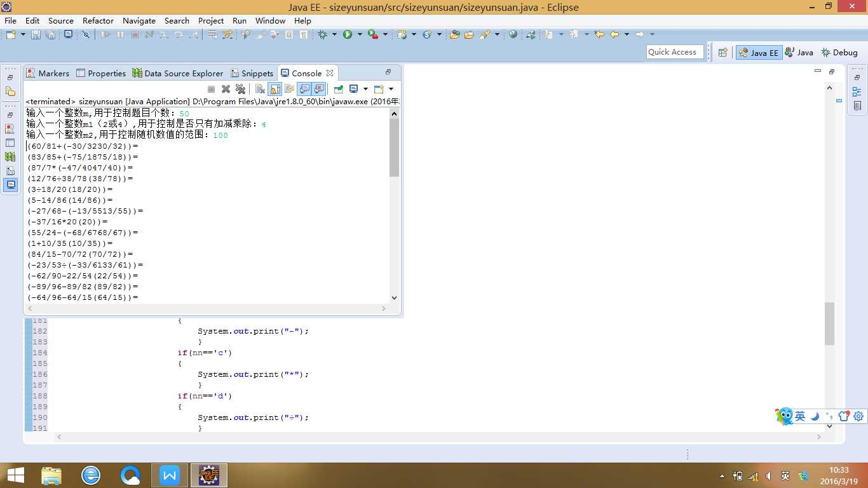Screen dimensions: 868x488
Task: Switch to the Markers tab
Action: tap(48, 73)
